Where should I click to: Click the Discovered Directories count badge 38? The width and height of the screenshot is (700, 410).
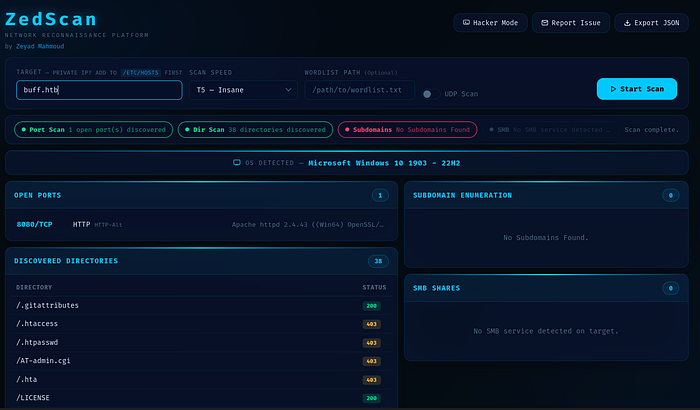tap(378, 261)
